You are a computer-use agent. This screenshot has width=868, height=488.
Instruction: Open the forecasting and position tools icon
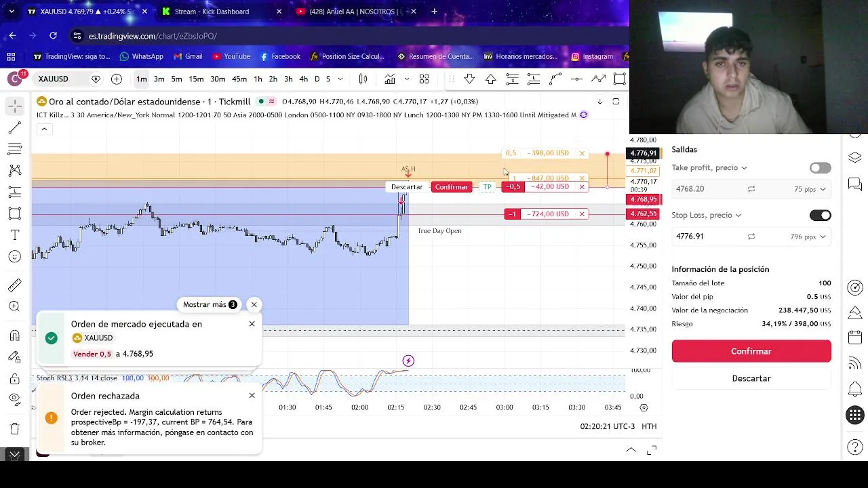14,192
